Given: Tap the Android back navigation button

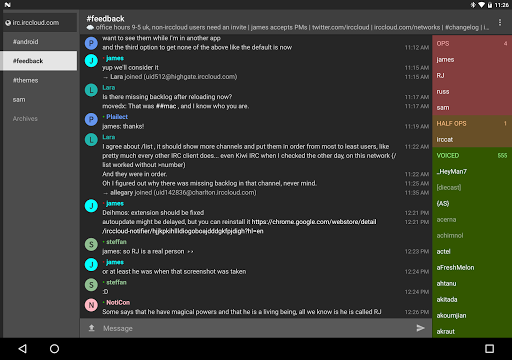Looking at the screenshot, I should pyautogui.click(x=23, y=349).
